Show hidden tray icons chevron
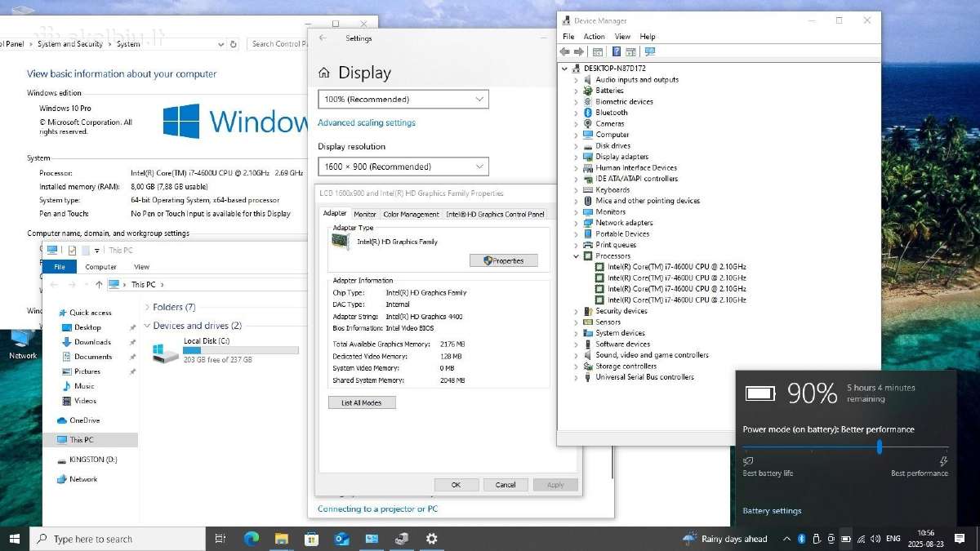 (x=786, y=539)
